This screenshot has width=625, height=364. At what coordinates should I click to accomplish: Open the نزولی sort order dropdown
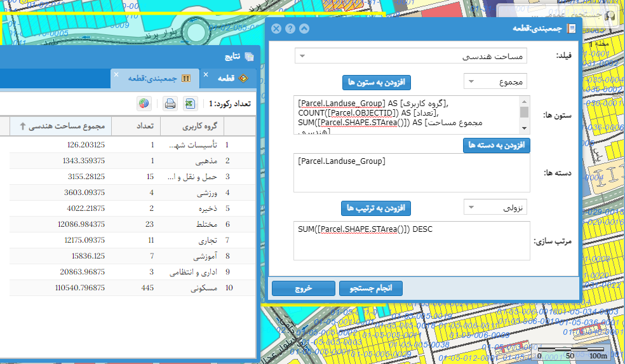495,207
